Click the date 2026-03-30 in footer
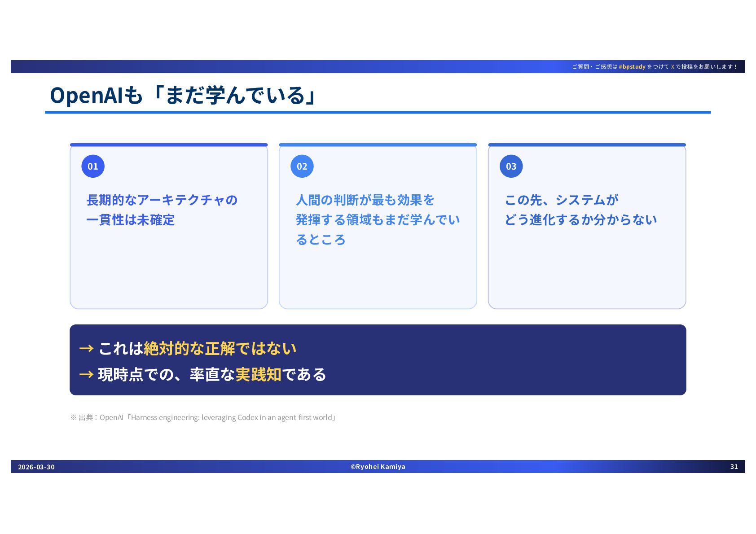The image size is (756, 534). tap(36, 467)
